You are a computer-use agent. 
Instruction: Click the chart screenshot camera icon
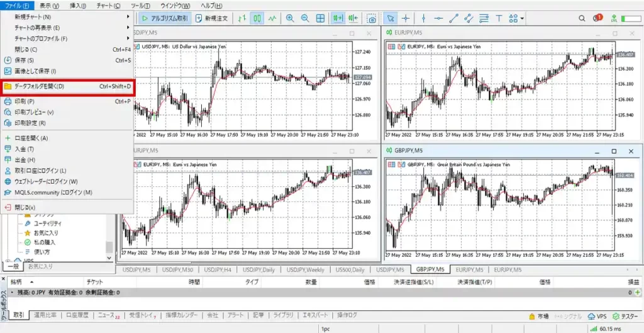(372, 19)
